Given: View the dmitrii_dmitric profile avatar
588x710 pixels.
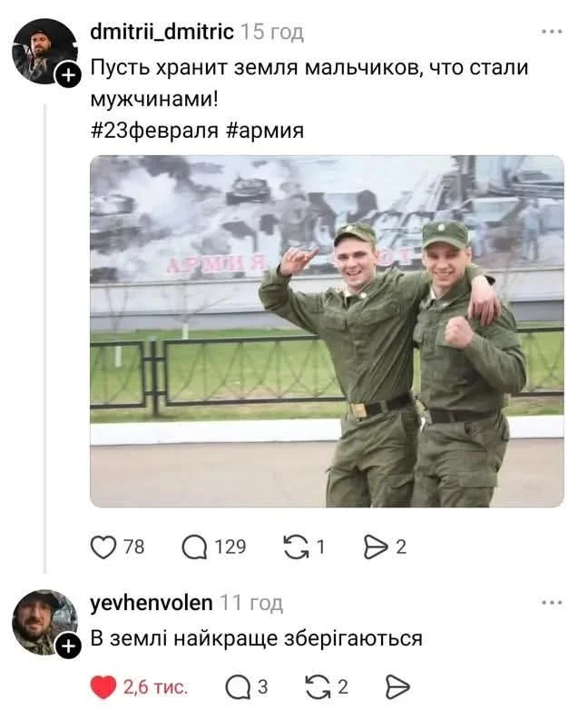Looking at the screenshot, I should pyautogui.click(x=44, y=51).
